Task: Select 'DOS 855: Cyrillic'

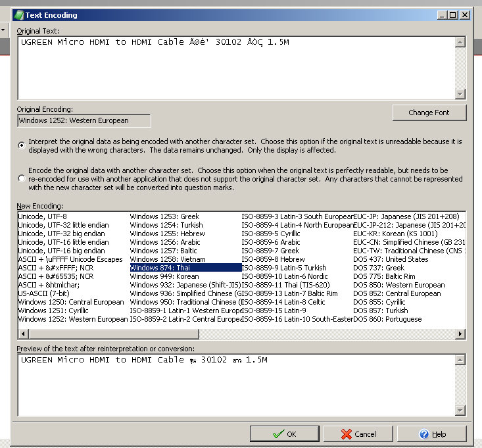Action: (x=379, y=302)
